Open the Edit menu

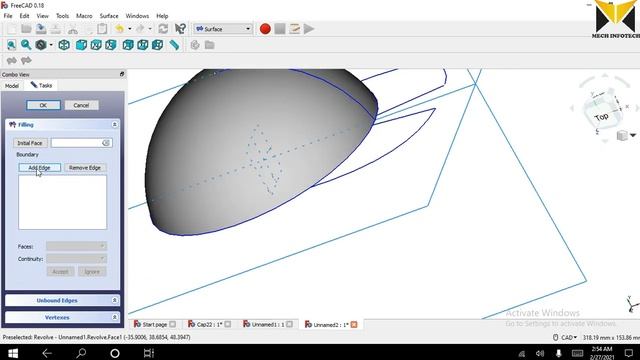[24, 16]
